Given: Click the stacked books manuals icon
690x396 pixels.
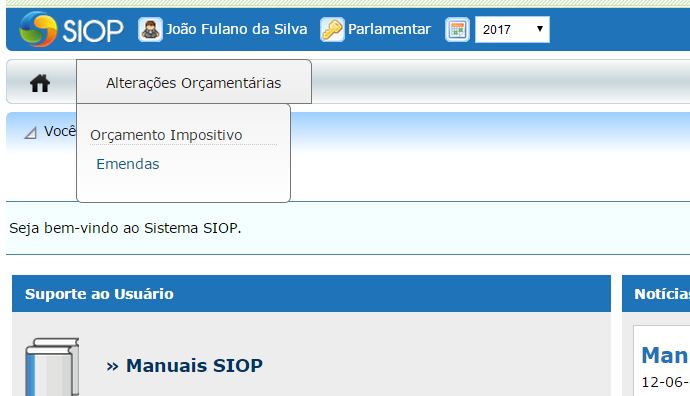Looking at the screenshot, I should 52,367.
